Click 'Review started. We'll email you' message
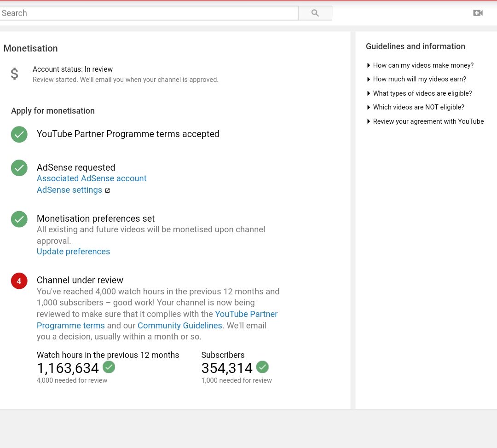Screen dimensions: 497x448 click(x=126, y=80)
